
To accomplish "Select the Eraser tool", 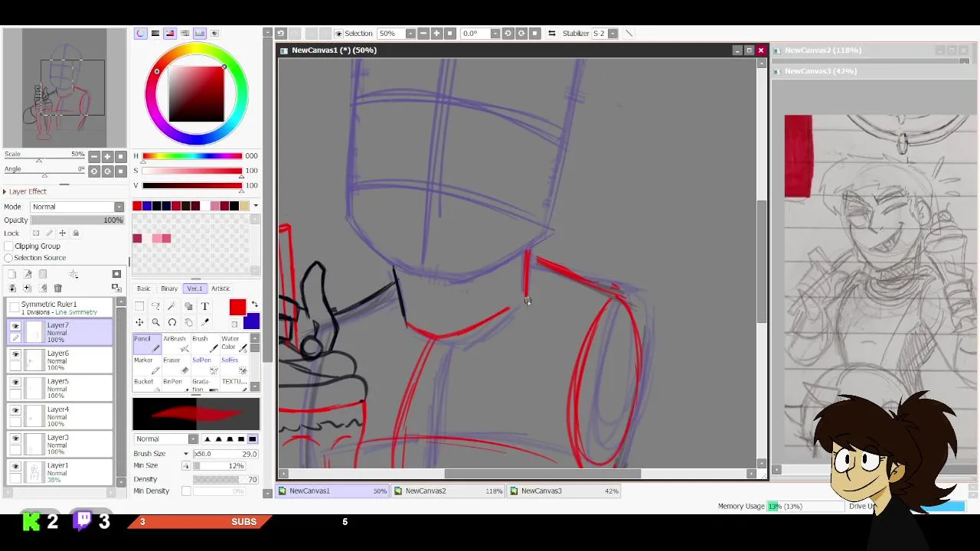I will pos(175,365).
